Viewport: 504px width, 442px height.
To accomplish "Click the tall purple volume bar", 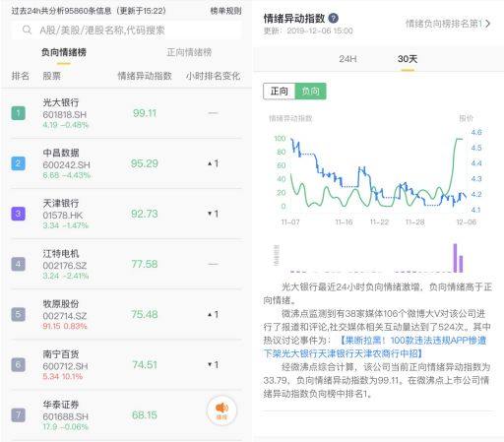I will (455, 258).
